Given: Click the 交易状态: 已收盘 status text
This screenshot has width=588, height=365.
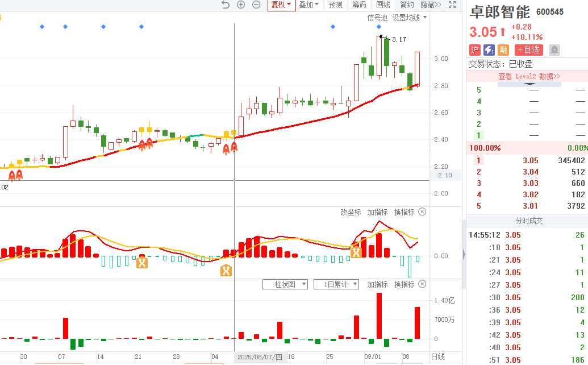Looking at the screenshot, I should (501, 64).
